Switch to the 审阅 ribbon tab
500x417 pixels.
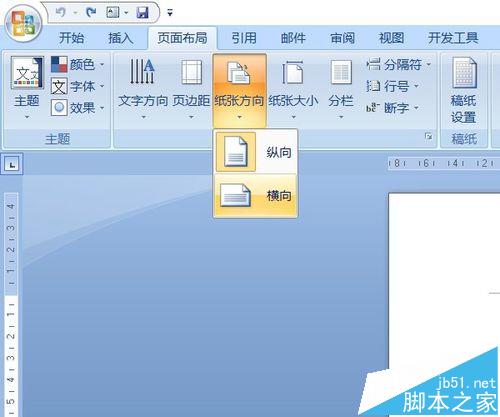(342, 38)
